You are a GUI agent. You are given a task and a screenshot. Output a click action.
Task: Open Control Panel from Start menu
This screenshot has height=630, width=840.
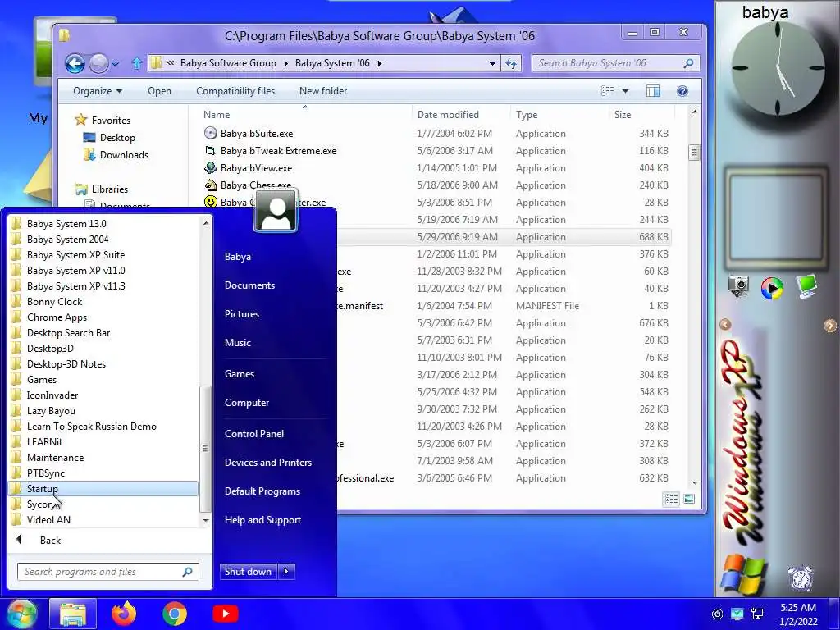tap(254, 434)
